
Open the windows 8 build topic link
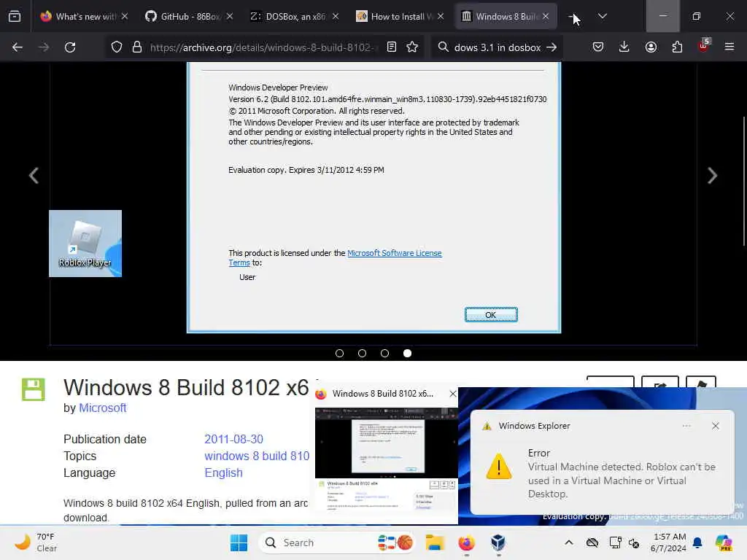(x=258, y=456)
